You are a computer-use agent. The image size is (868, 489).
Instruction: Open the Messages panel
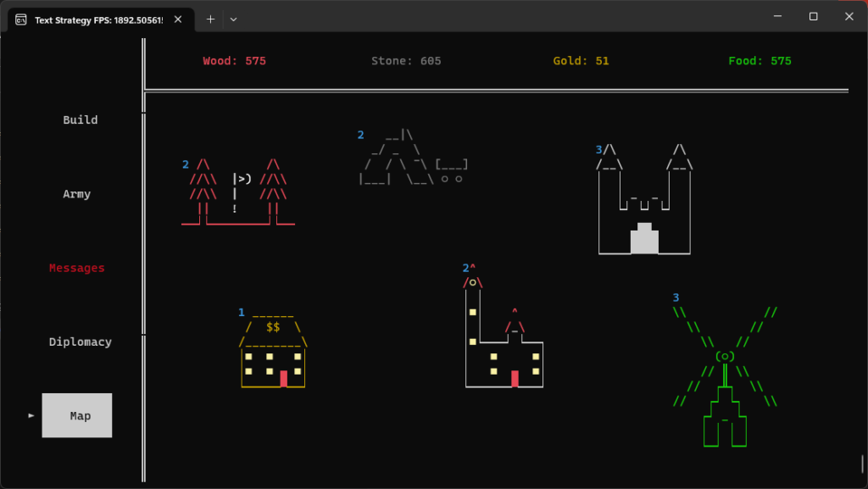pos(77,268)
